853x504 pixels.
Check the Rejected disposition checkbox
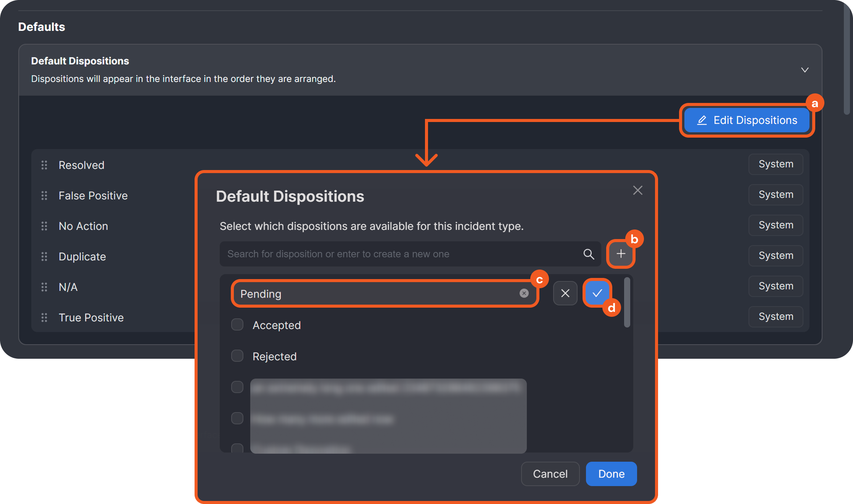[x=237, y=356]
